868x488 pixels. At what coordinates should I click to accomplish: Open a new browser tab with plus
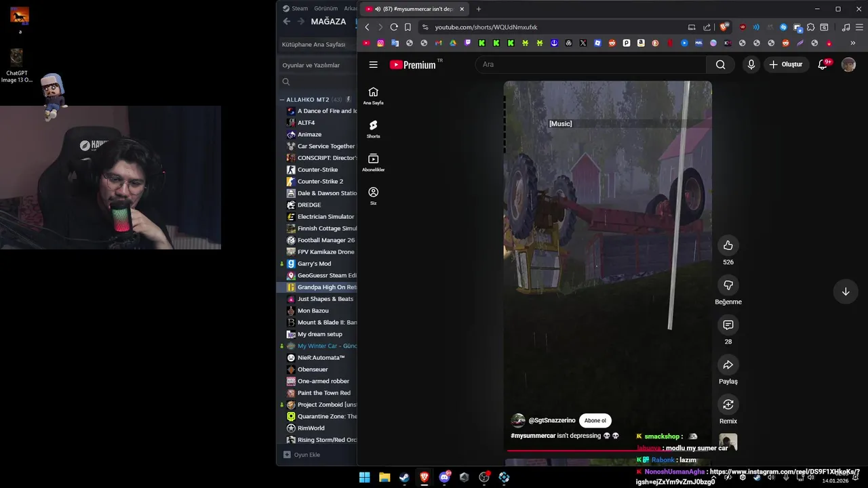(x=479, y=9)
